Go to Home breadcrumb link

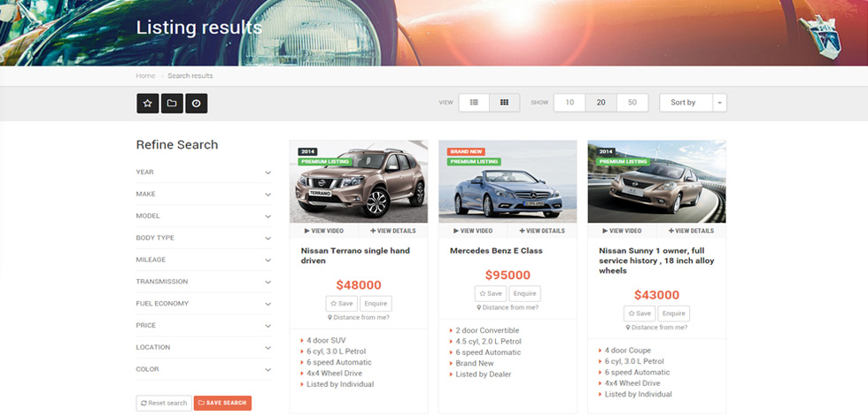click(145, 76)
